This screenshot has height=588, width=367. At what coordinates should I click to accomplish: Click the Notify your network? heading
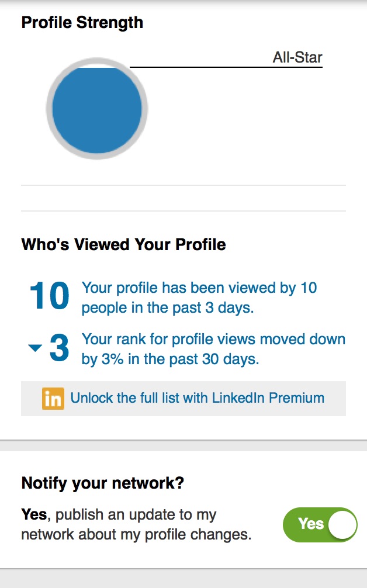[103, 483]
